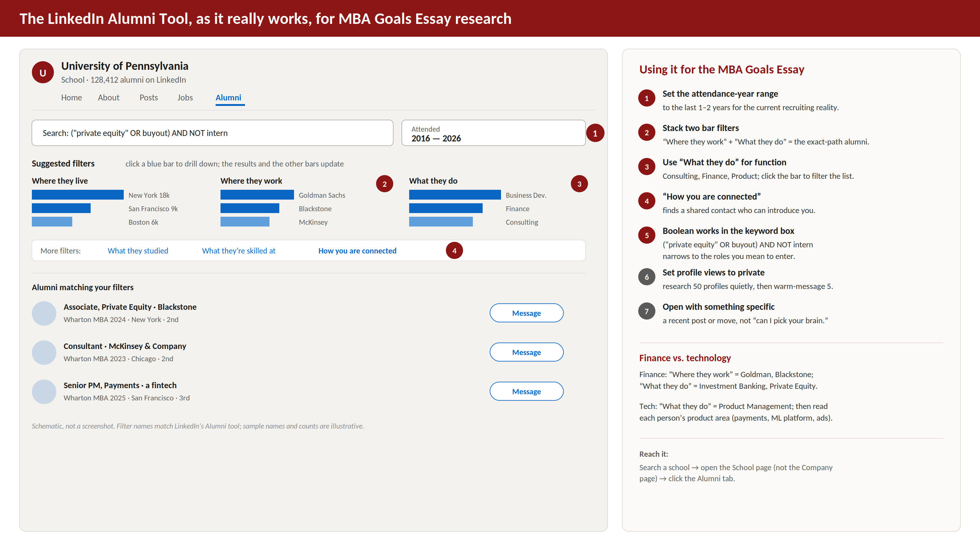The image size is (980, 551).
Task: Click the 'What they do' heading
Action: (x=433, y=181)
